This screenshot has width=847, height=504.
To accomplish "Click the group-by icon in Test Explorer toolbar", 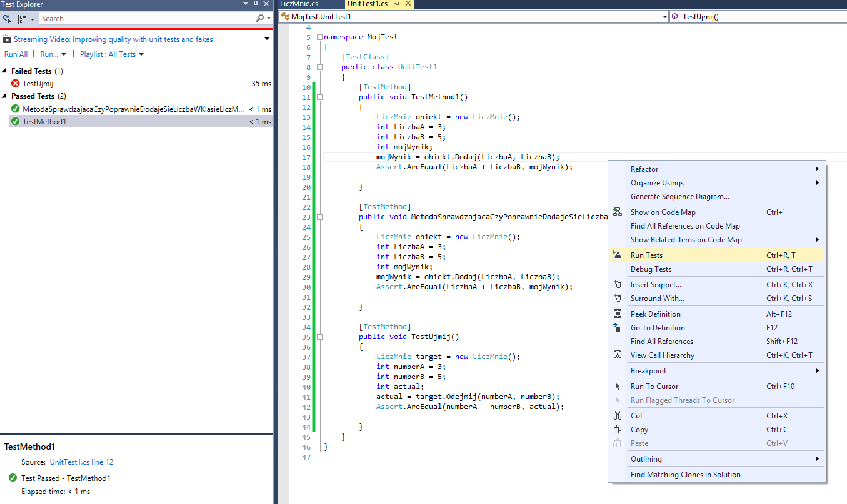I will click(x=22, y=19).
